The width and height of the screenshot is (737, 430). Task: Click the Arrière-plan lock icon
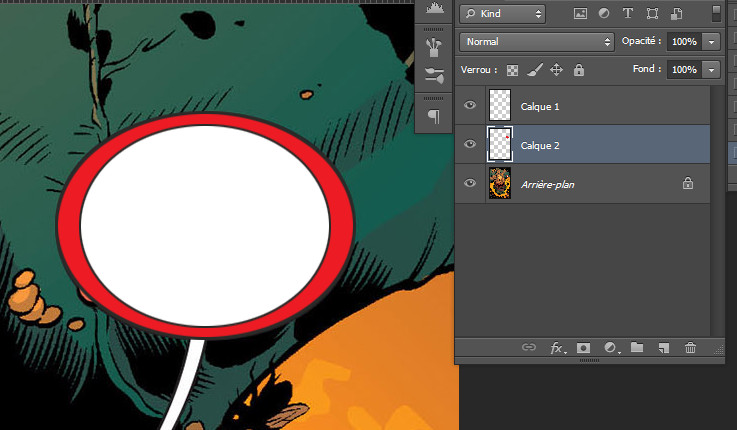pyautogui.click(x=688, y=183)
